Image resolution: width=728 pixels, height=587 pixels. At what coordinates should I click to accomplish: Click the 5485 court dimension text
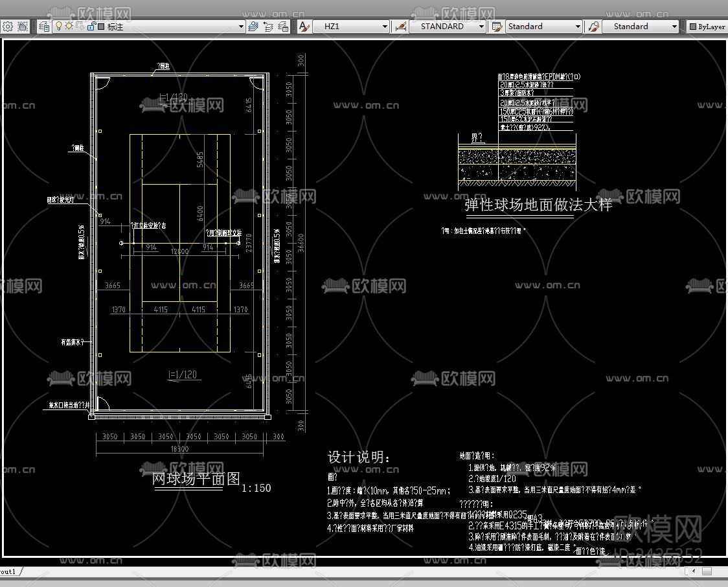coord(200,159)
